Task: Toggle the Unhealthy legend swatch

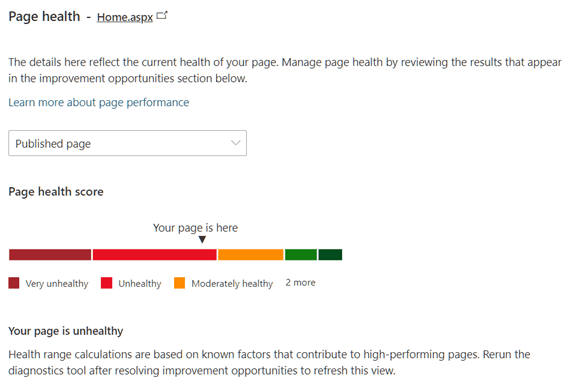Action: tap(106, 283)
